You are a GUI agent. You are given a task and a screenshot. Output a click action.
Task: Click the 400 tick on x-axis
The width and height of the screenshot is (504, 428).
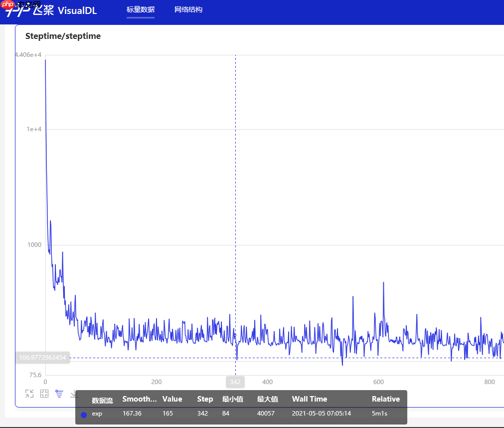[267, 382]
